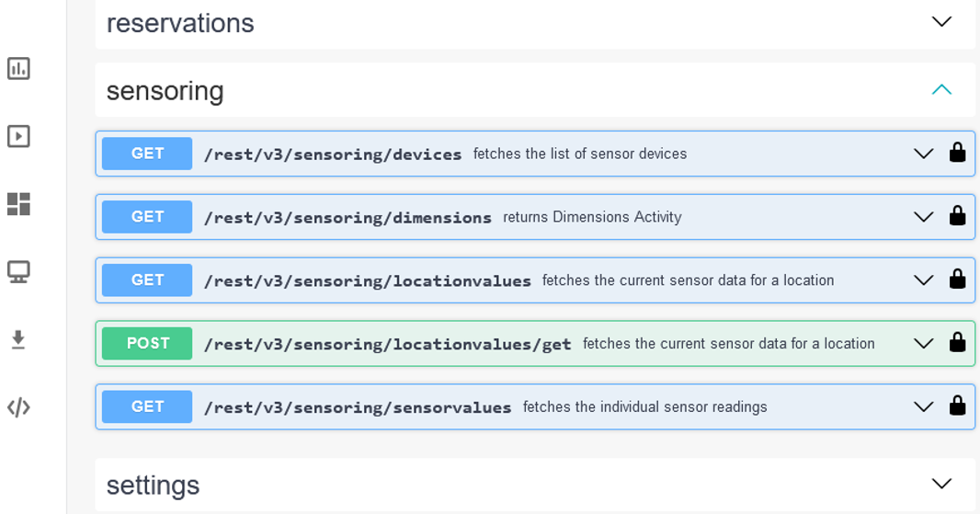Expand the sensoring/sensorvalues endpoint chevron
Viewport: 980px width, 514px height.
[x=923, y=407]
